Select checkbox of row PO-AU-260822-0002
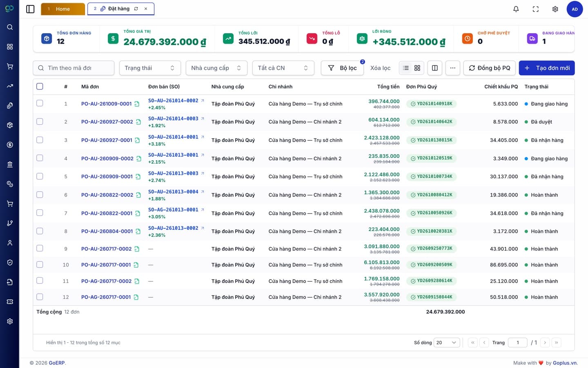The image size is (588, 368). click(40, 195)
